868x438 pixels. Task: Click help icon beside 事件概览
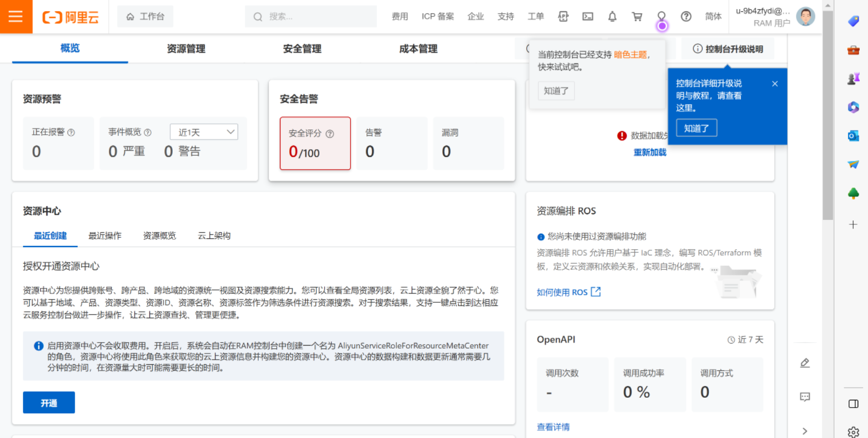[148, 133]
